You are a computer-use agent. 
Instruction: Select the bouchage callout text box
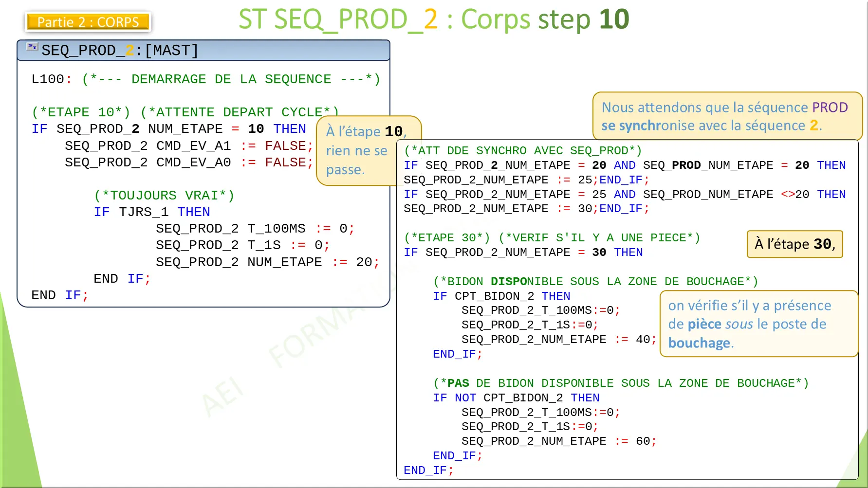pos(758,324)
